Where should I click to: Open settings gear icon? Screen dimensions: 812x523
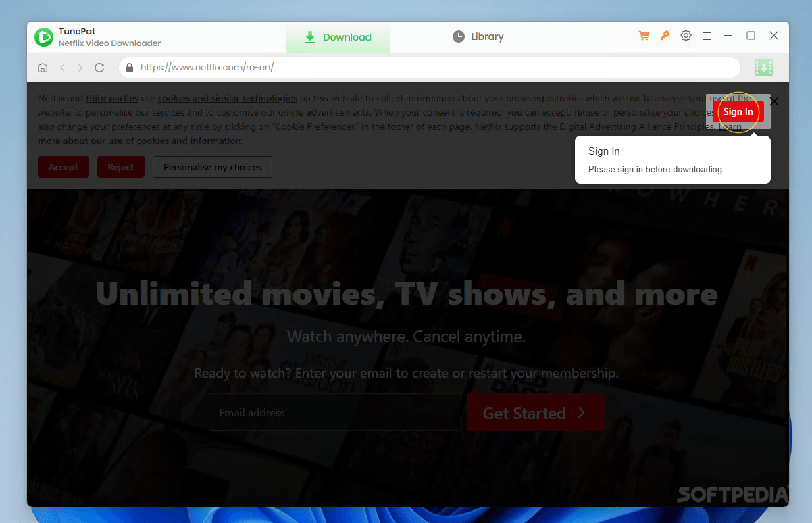(686, 36)
